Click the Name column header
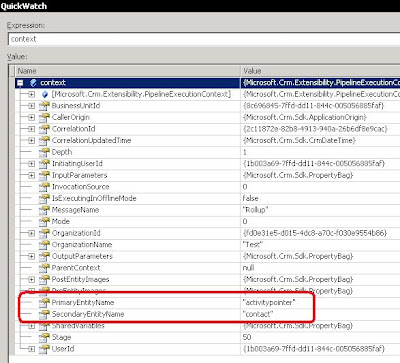400x363 pixels. point(128,71)
